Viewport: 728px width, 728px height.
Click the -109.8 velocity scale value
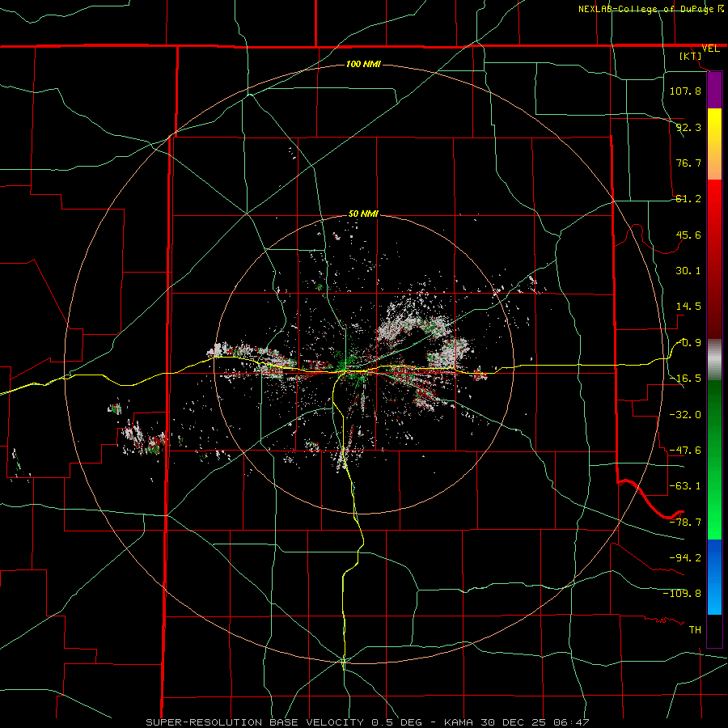(x=682, y=594)
